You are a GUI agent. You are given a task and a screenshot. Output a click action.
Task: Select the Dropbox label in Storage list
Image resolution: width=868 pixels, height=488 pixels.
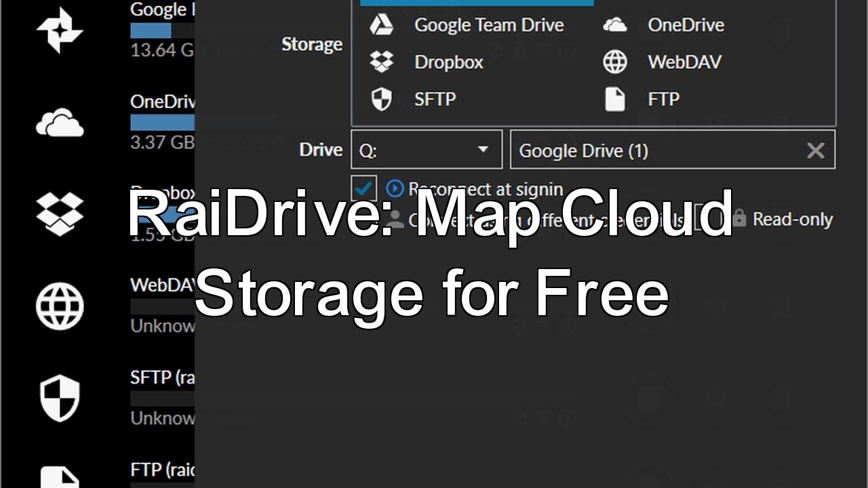point(448,62)
